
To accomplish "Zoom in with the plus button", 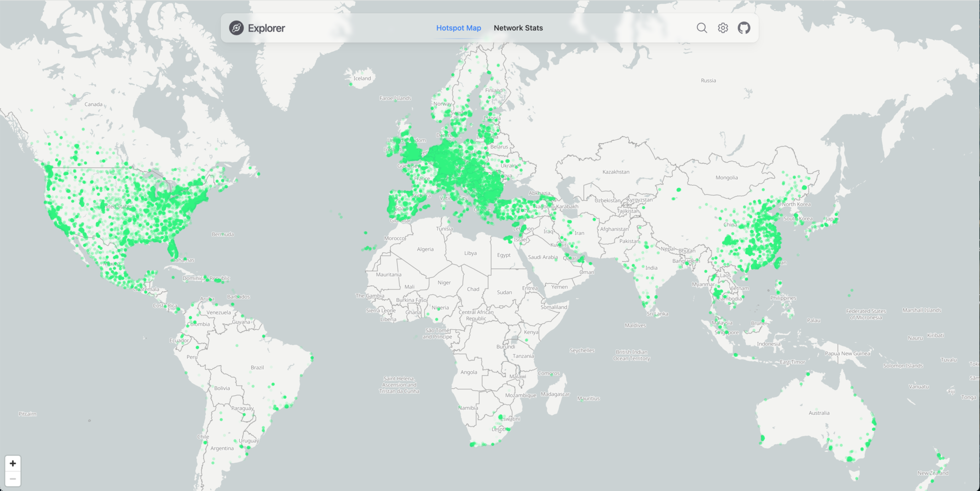I will tap(13, 463).
